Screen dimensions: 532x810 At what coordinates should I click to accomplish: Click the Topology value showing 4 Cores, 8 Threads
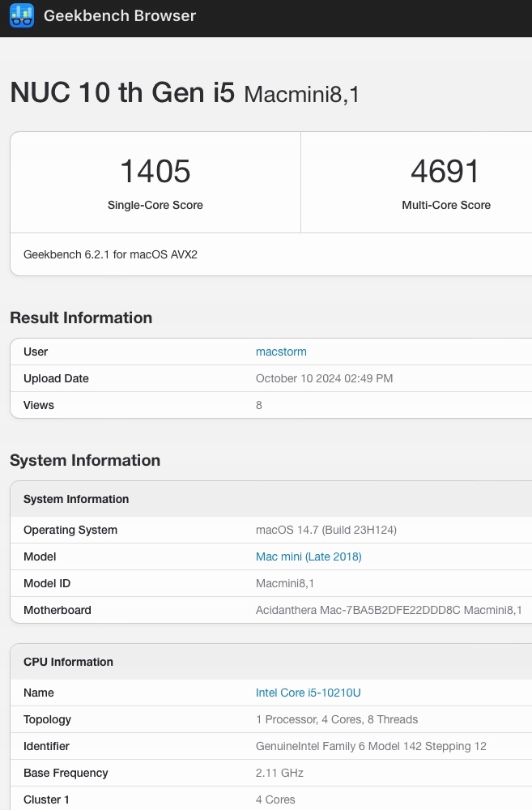(x=337, y=719)
